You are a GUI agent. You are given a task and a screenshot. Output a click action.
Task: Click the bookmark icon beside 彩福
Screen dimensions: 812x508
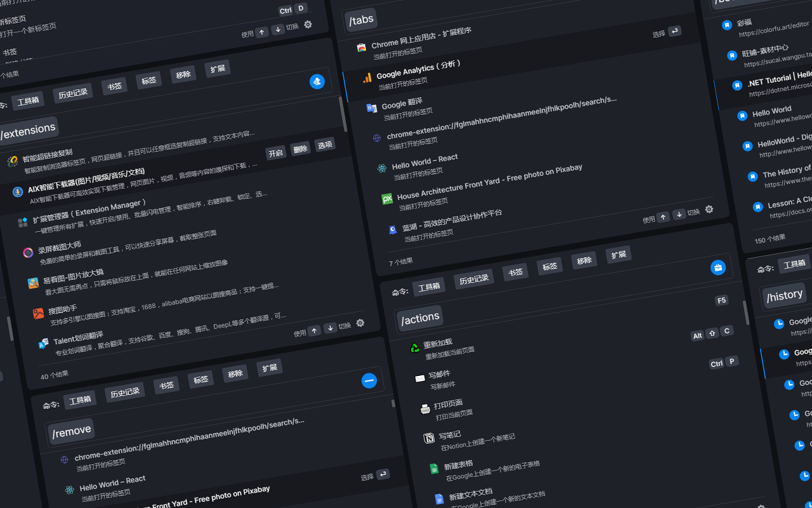(727, 25)
